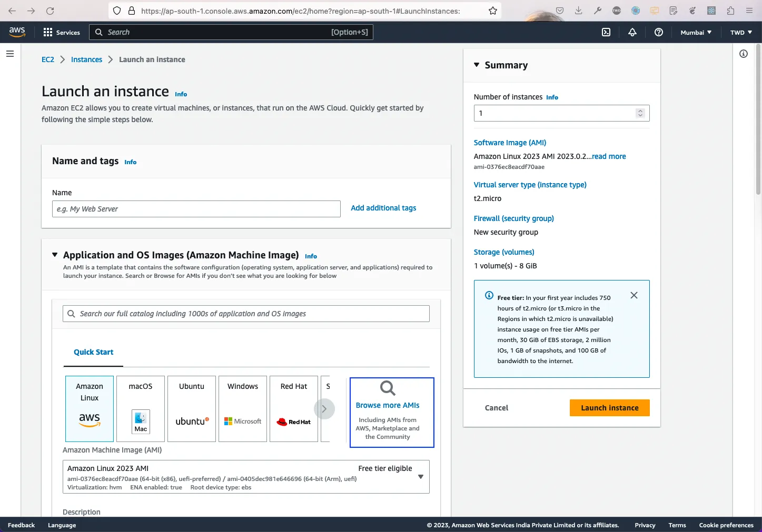This screenshot has width=762, height=532.
Task: Select the Windows AMI tile
Action: coord(243,409)
